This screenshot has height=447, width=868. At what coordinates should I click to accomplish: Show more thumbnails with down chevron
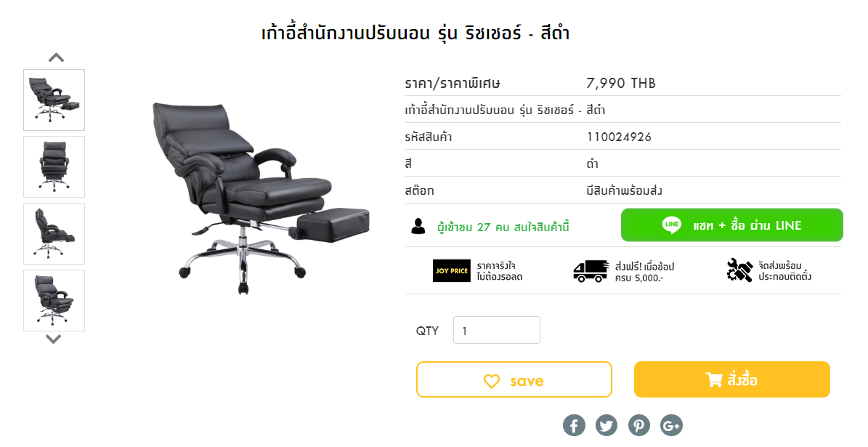point(53,339)
